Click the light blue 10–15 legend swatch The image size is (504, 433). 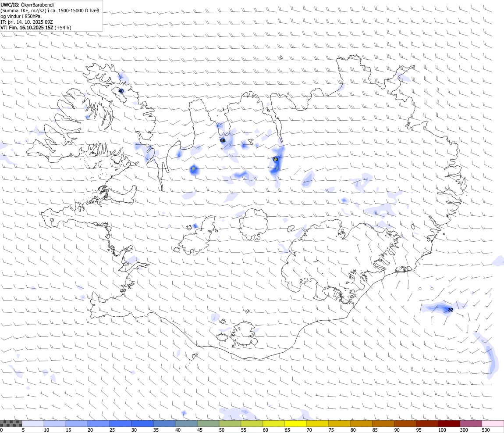55,423
